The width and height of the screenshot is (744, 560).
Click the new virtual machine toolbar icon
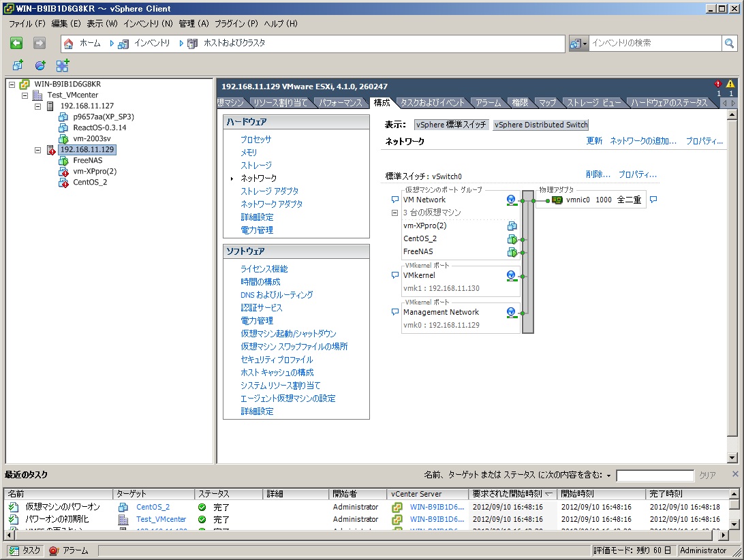pos(18,65)
